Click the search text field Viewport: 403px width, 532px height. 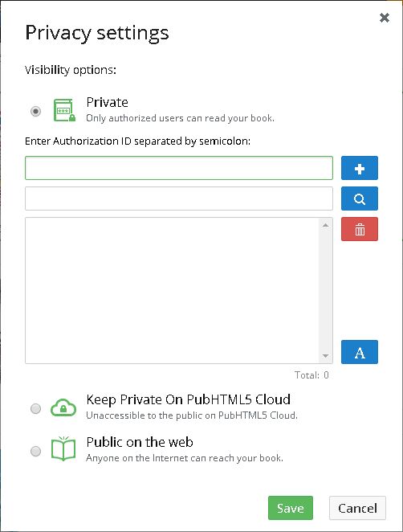pos(179,198)
